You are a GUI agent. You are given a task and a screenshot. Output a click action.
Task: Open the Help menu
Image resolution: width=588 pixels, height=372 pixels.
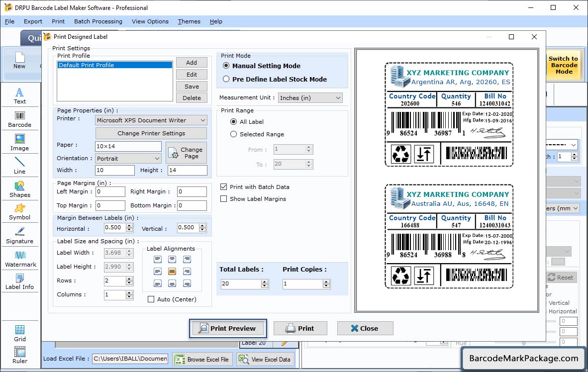pos(216,21)
